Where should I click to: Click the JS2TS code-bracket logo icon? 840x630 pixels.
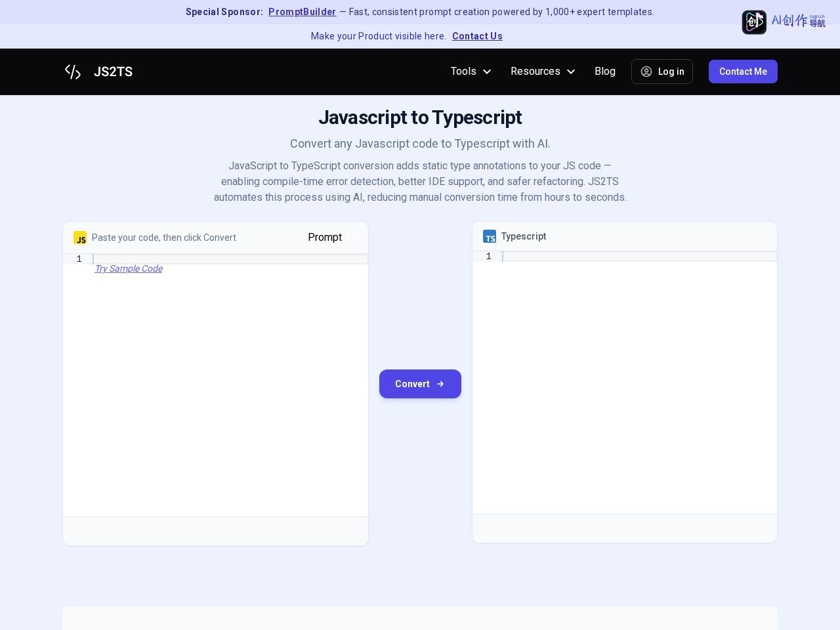click(x=73, y=72)
